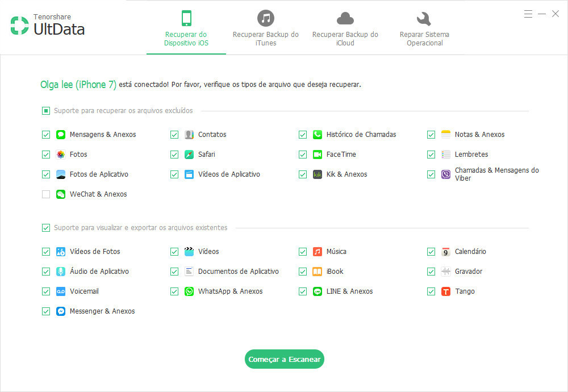Screen dimensions: 568x392
Task: Click the iBook orange icon
Action: tap(318, 272)
